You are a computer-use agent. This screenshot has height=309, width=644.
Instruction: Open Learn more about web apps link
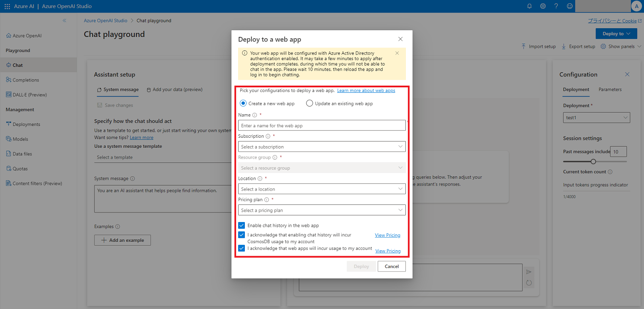tap(366, 91)
